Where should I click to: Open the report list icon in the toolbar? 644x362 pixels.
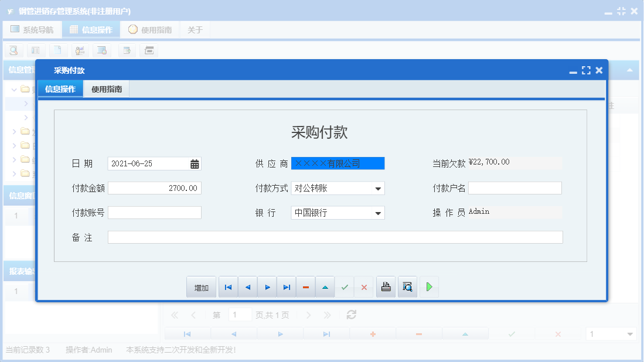(35, 50)
